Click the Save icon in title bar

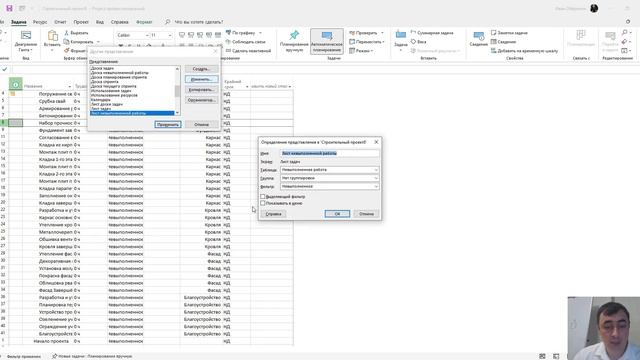click(9, 8)
